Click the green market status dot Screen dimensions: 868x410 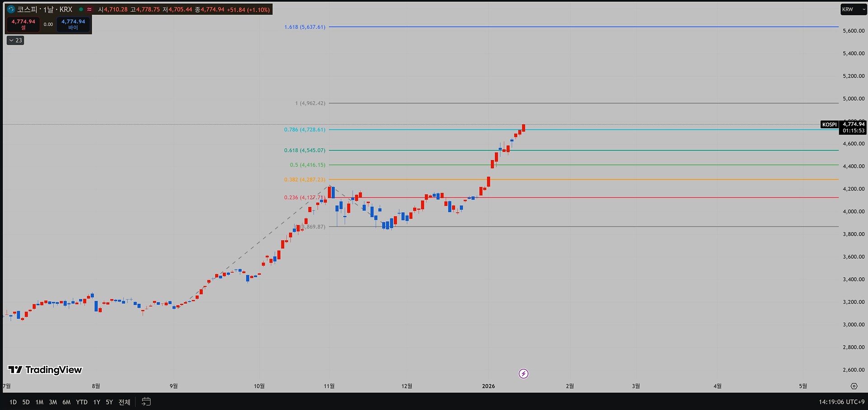81,9
